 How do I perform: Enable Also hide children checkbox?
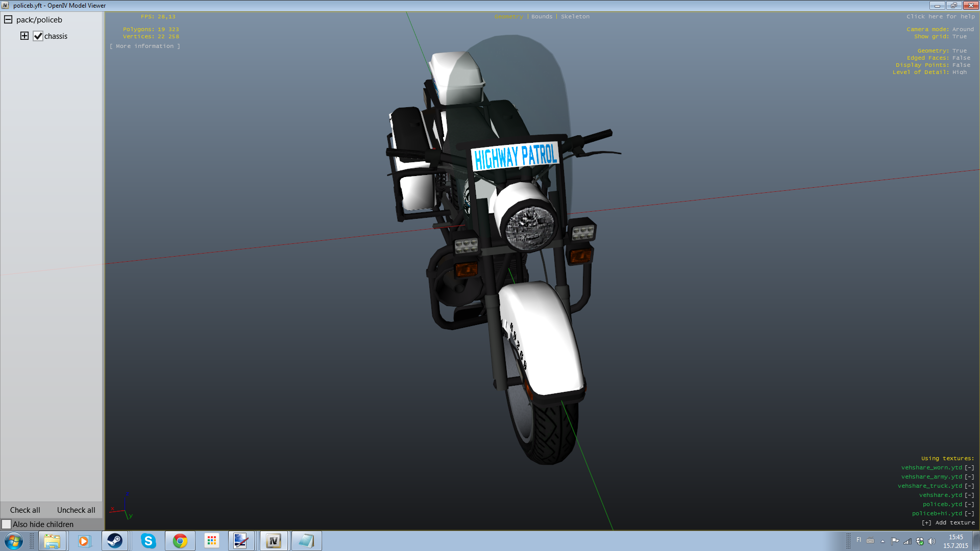point(7,524)
